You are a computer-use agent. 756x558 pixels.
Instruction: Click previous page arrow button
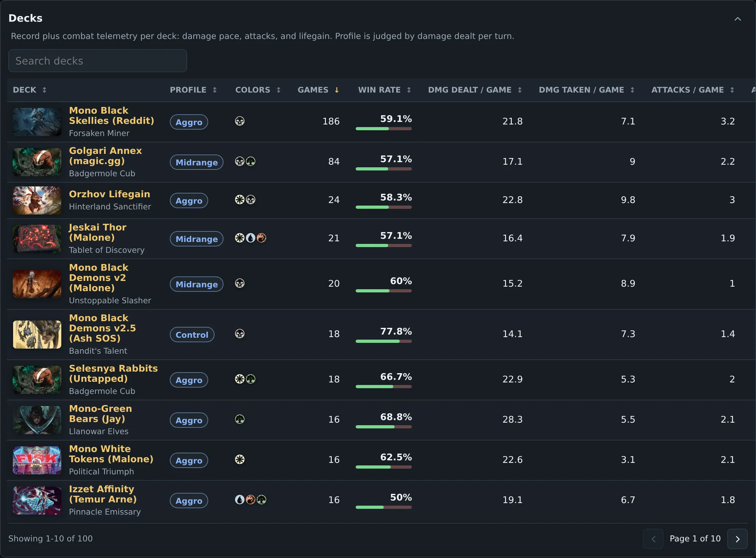point(653,539)
